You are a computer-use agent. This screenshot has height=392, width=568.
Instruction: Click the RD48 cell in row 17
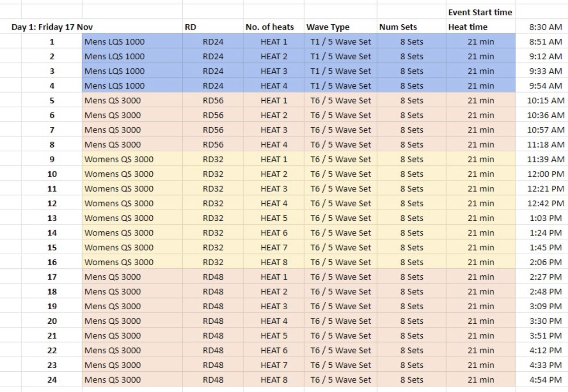213,277
